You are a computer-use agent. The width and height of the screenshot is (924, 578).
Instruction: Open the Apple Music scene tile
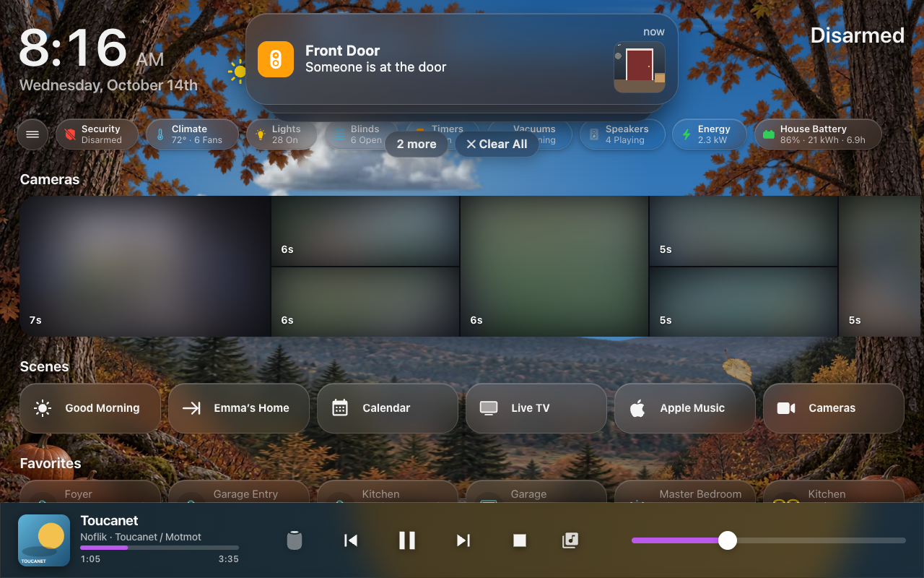coord(685,408)
